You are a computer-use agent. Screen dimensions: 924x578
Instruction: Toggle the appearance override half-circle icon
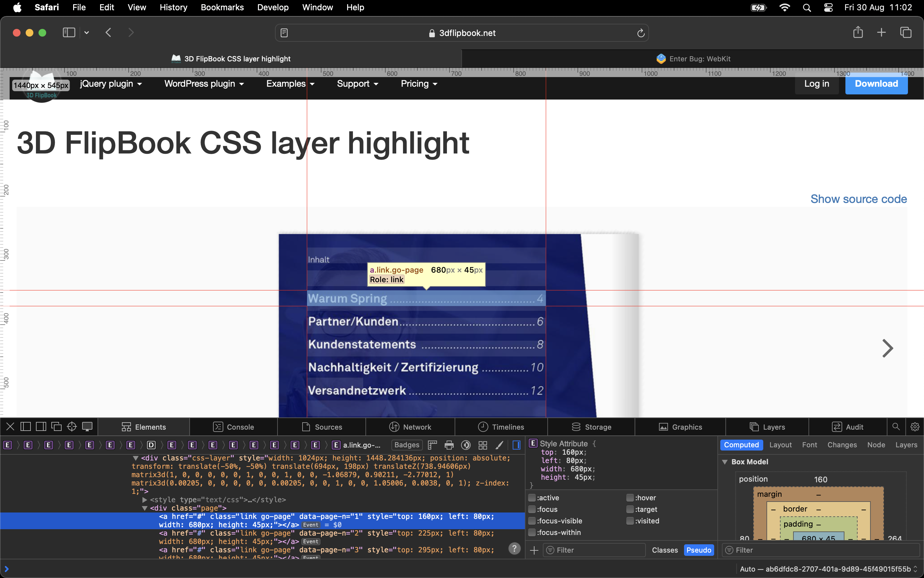(466, 445)
